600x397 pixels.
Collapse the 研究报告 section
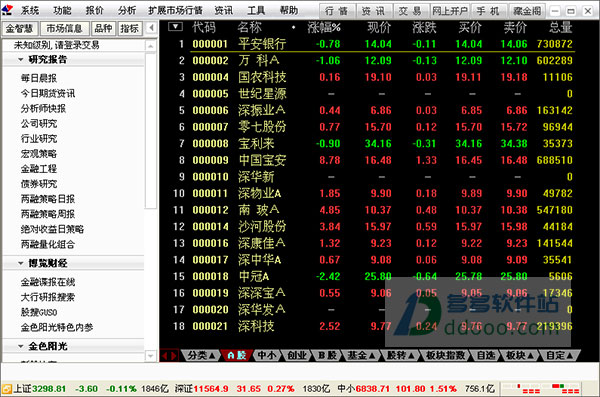pyautogui.click(x=21, y=59)
